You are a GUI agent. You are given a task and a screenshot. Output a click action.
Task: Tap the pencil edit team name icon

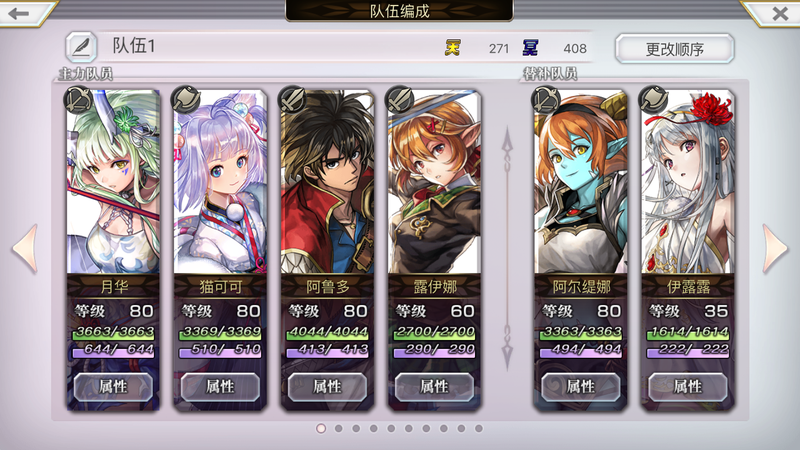click(81, 47)
